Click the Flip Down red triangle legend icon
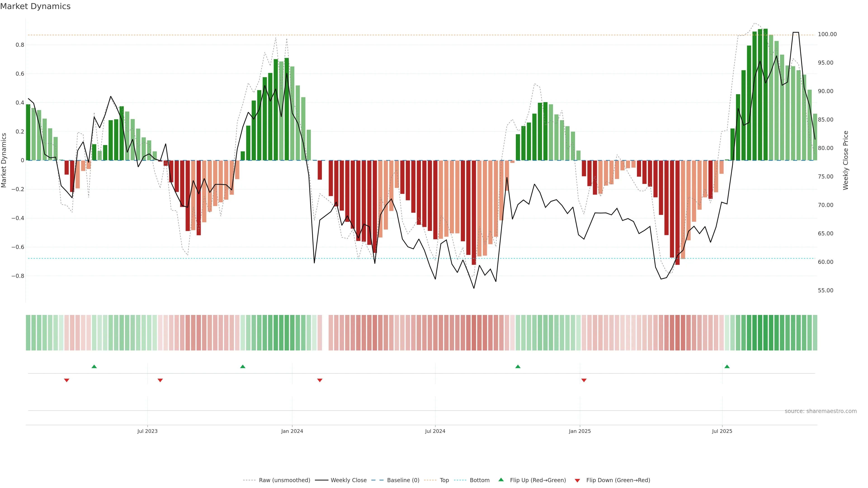Image resolution: width=868 pixels, height=488 pixels. pos(577,481)
